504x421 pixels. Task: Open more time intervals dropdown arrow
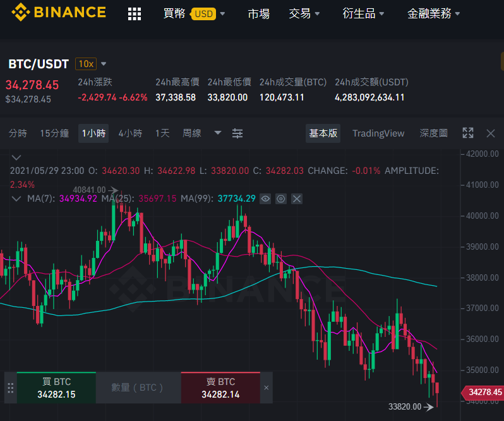[x=218, y=133]
